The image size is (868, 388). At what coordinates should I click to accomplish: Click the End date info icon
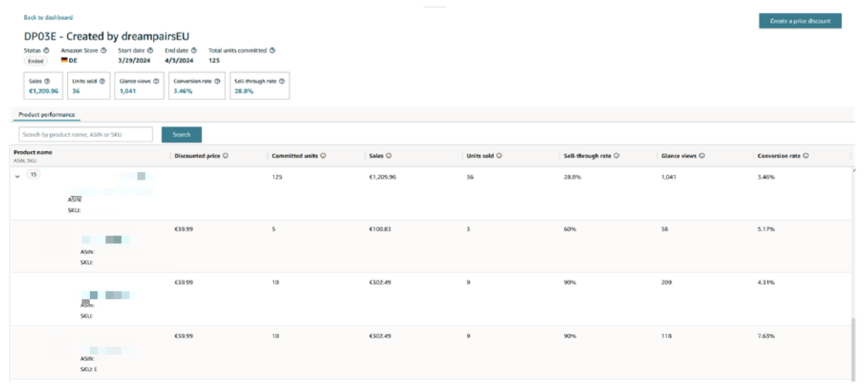coord(194,50)
